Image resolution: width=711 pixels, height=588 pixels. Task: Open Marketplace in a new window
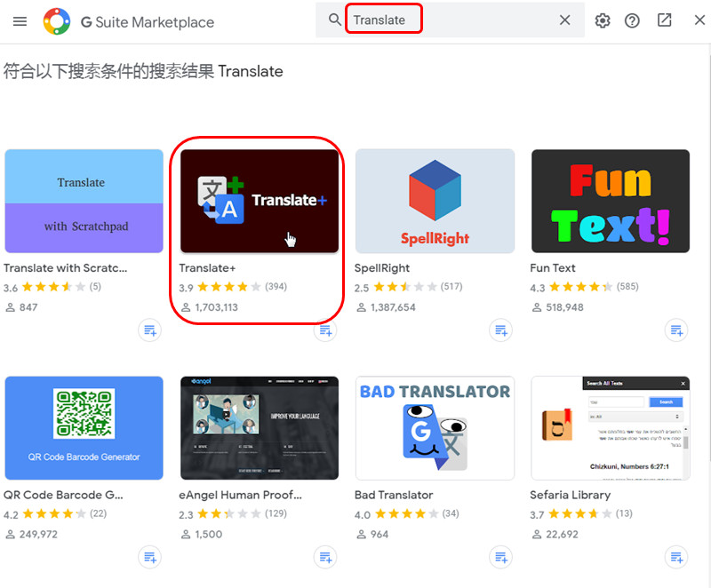(x=664, y=20)
